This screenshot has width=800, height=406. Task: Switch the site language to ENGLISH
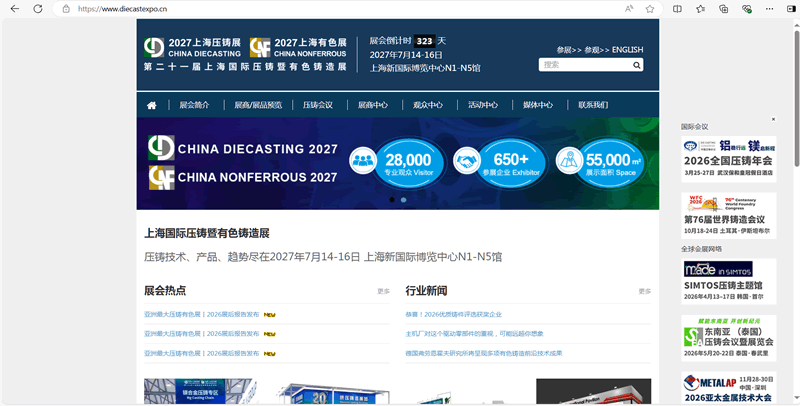point(628,49)
